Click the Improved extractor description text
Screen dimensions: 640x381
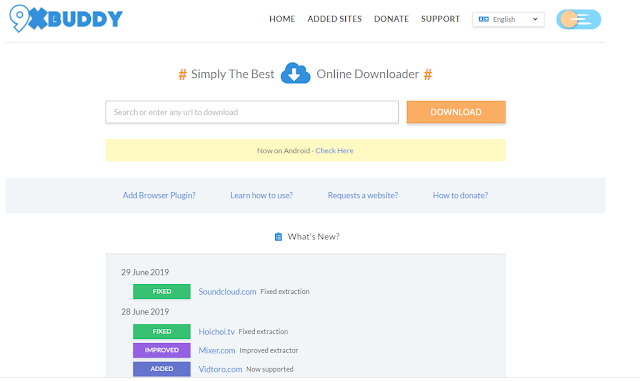tap(269, 350)
